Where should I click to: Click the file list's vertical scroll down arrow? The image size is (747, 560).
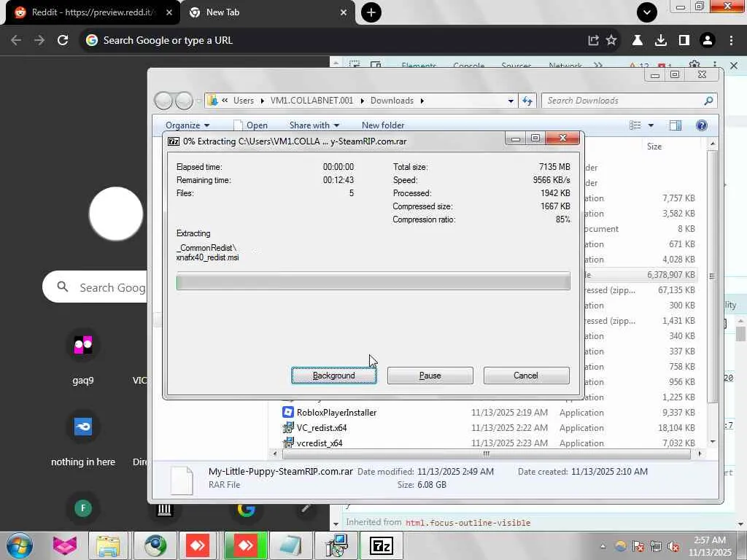coord(713,441)
